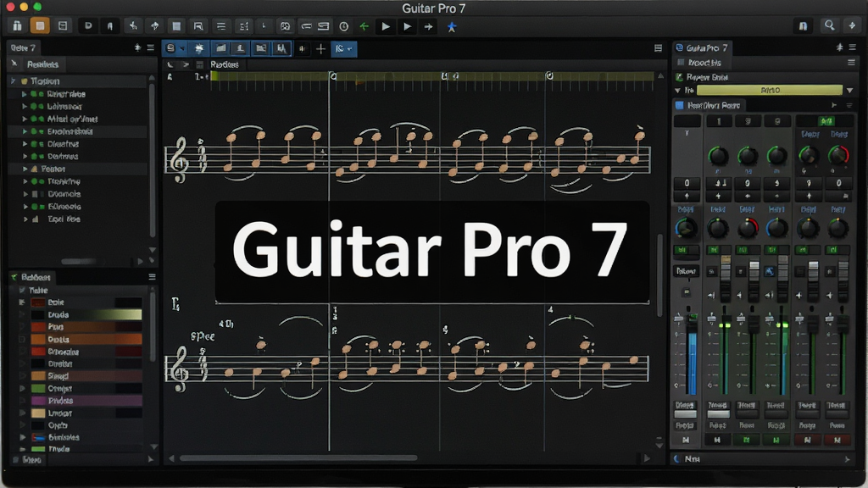Click measure number 4 above the lower staff
Viewport: 868px width, 488px height.
550,310
